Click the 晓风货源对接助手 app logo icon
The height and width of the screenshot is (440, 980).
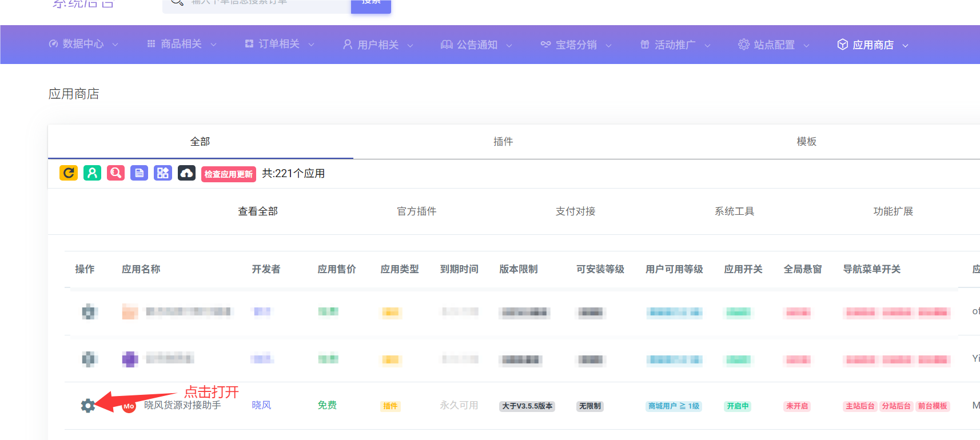tap(129, 406)
